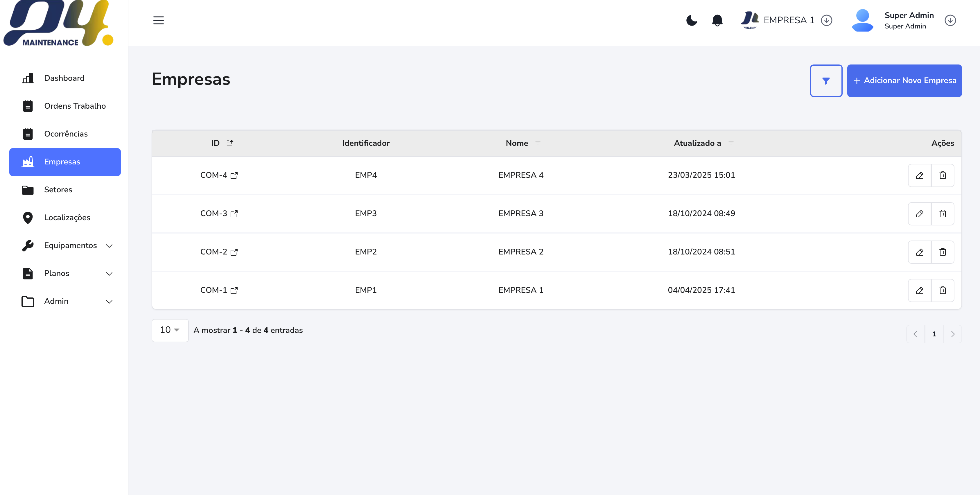
Task: Toggle sort on Nome column
Action: [538, 143]
